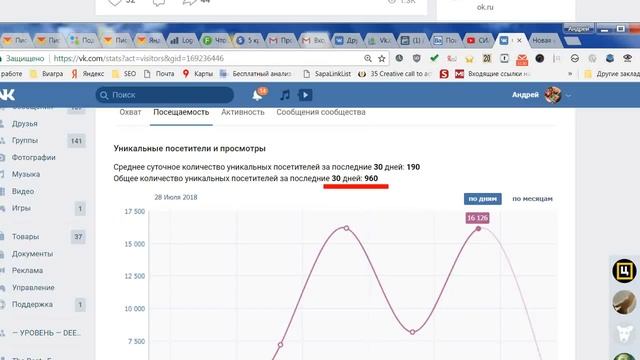Open the Карты bookmark
Screen dimensions: 640x360
(x=198, y=73)
